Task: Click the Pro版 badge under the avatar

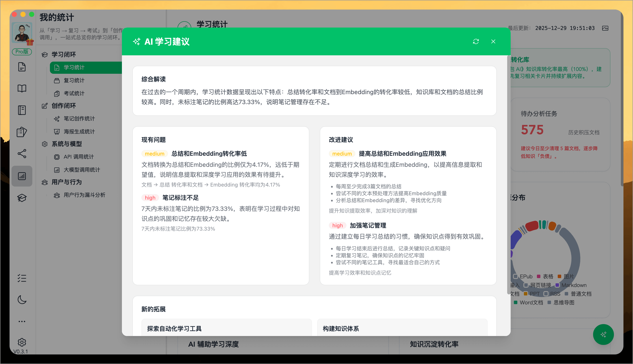Action: pyautogui.click(x=22, y=52)
